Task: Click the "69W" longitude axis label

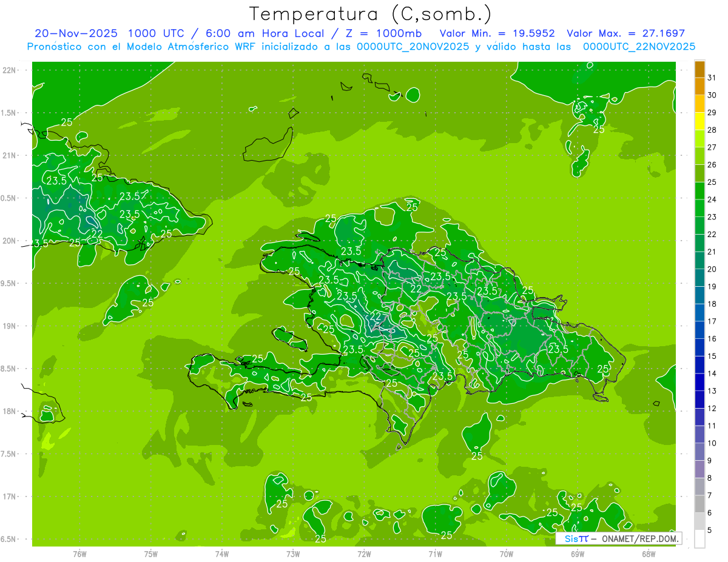Action: point(577,554)
